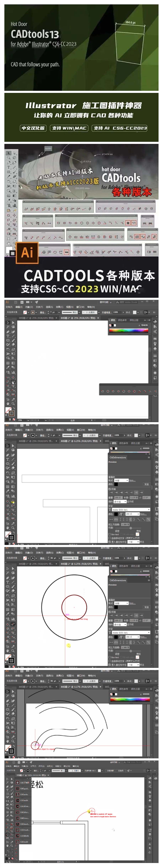Open the Adobe 宋体 font dropdown in concentric-circles window
160x868 pixels.
tap(131, 633)
